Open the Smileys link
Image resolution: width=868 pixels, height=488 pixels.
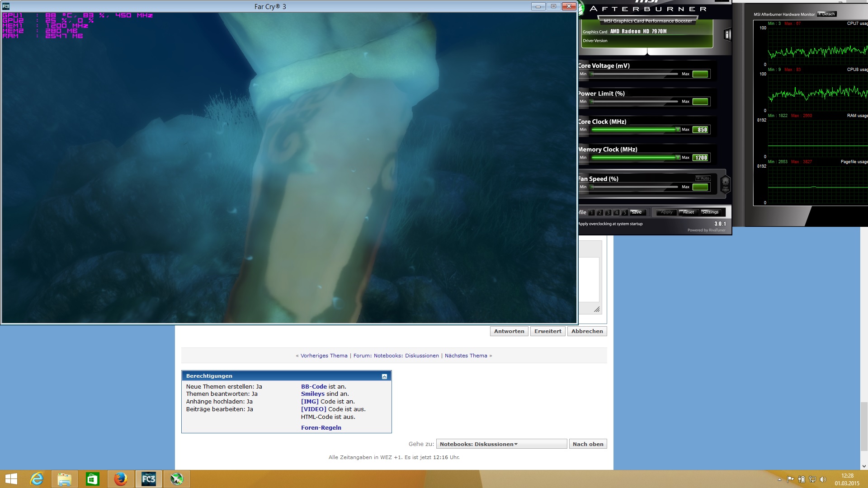point(313,394)
